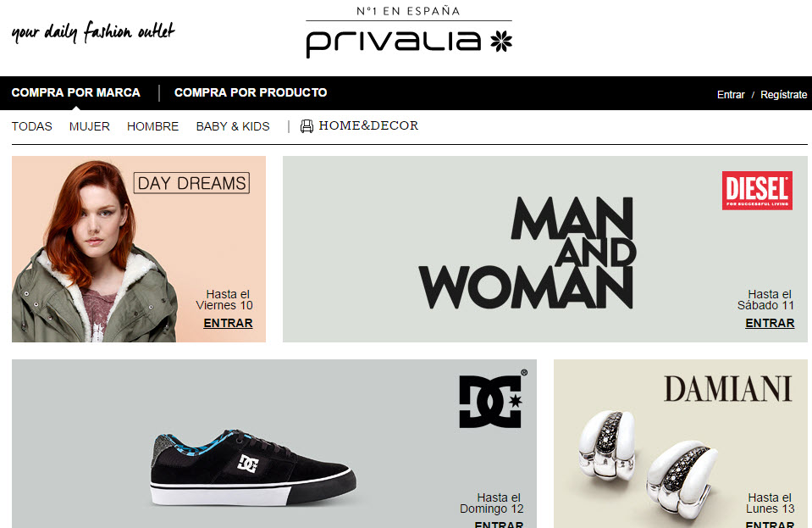Screen dimensions: 812x528
Task: Select the Mujer category
Action: (90, 126)
